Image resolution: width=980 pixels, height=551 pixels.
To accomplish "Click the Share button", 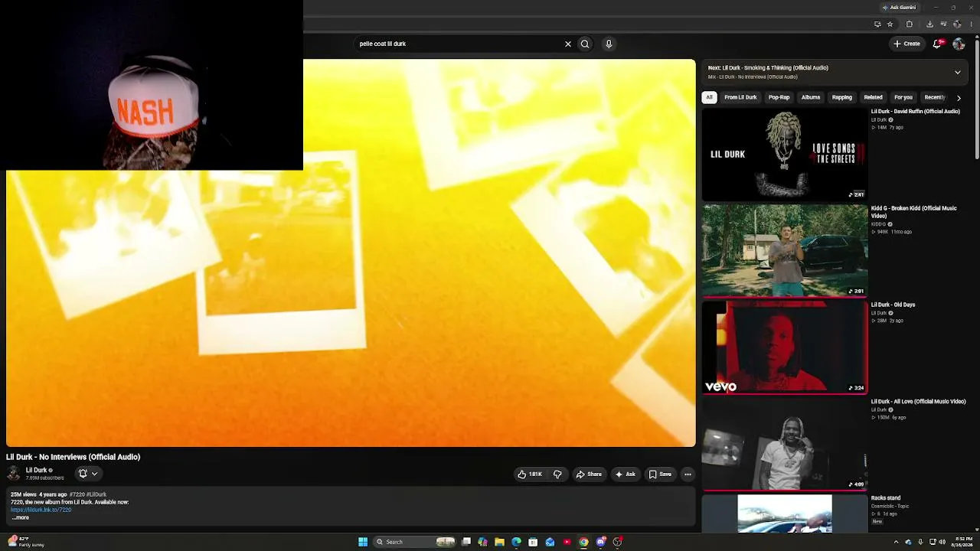I will coord(589,474).
